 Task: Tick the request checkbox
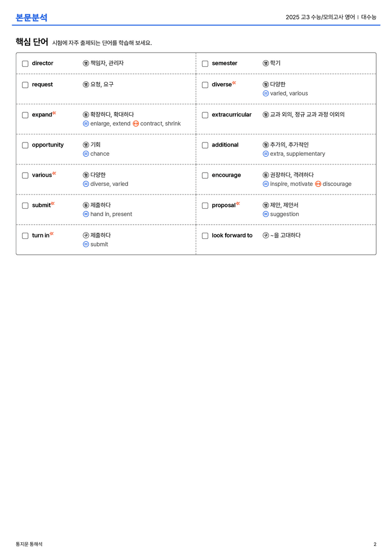(25, 85)
